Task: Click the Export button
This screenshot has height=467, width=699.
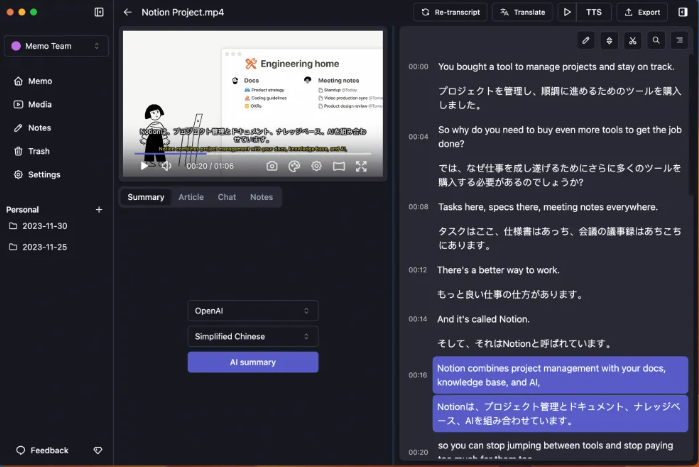Action: coord(642,12)
